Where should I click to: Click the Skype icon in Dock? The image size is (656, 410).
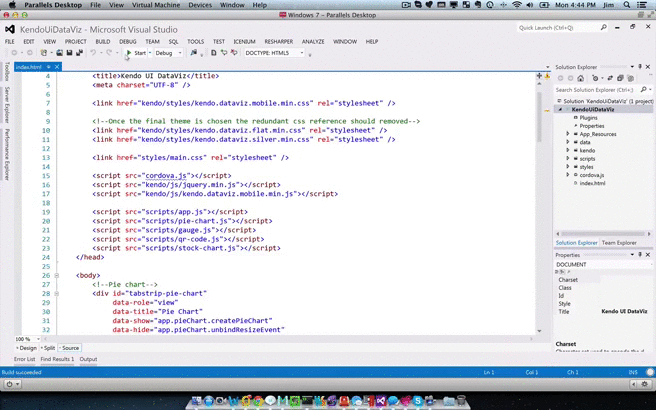coord(417,401)
